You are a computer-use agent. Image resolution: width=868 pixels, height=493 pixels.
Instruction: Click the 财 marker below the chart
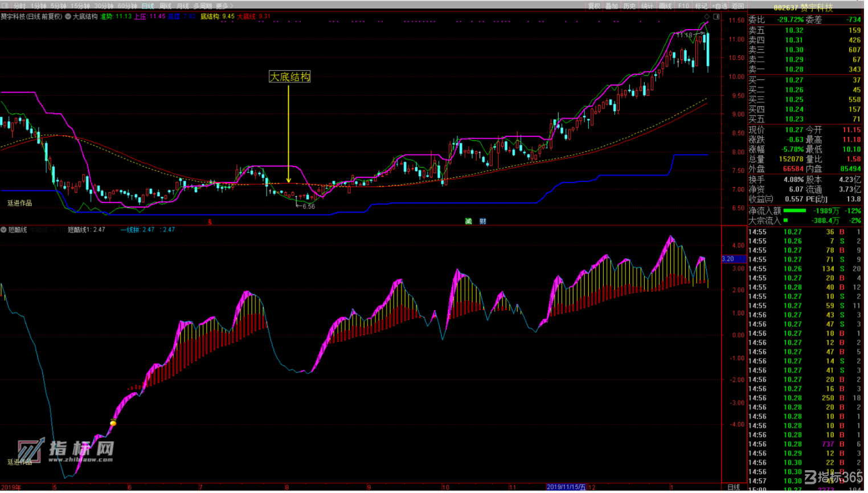pos(482,221)
